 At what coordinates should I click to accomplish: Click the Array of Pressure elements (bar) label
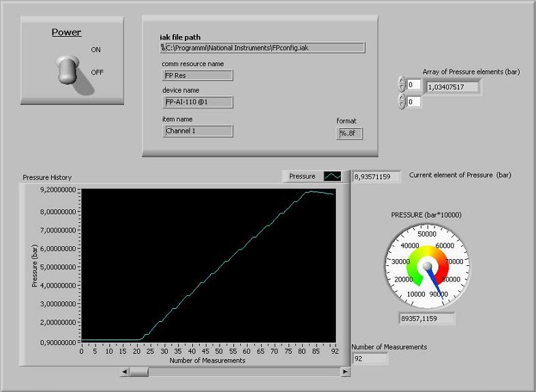[x=471, y=72]
